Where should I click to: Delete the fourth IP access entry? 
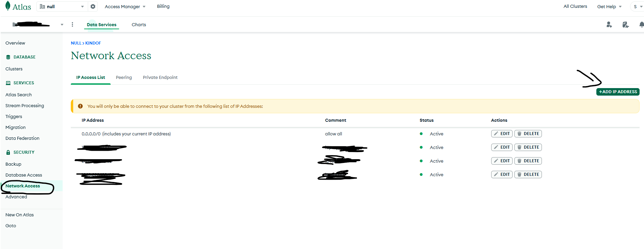pos(528,175)
